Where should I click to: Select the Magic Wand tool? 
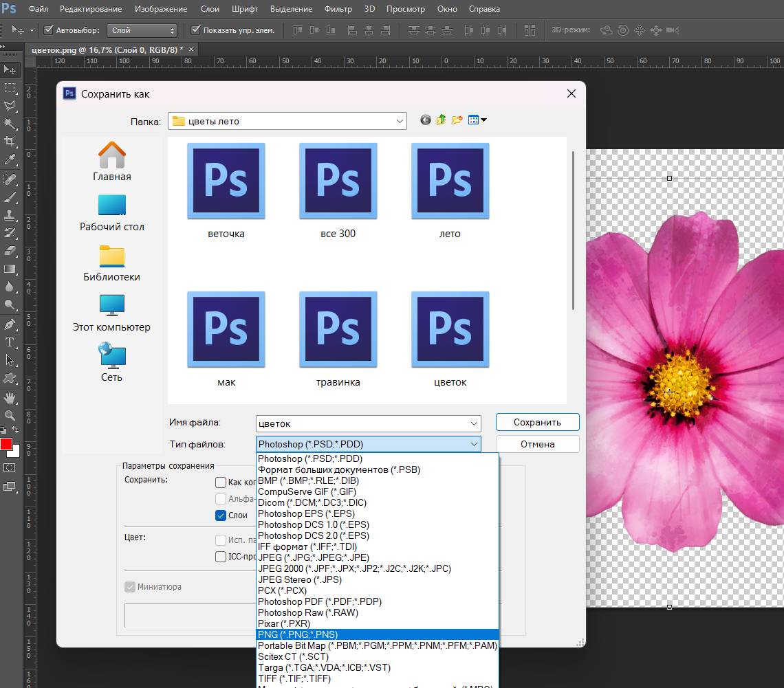(10, 124)
